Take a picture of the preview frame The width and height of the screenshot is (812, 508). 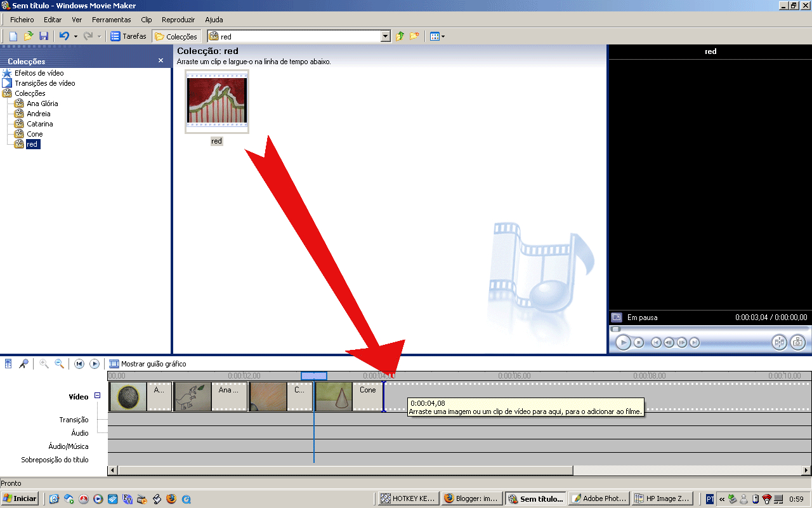click(797, 342)
